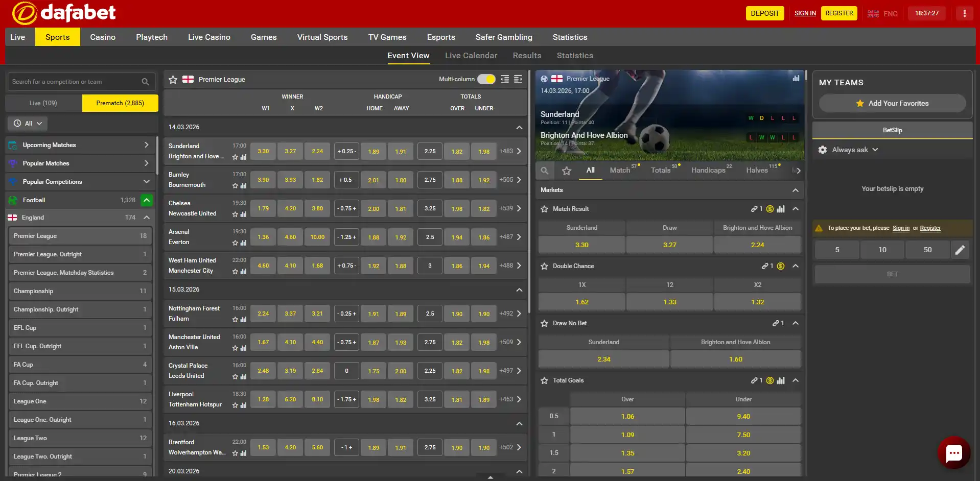This screenshot has width=980, height=481.
Task: Expand Upcoming Matches section
Action: 79,145
